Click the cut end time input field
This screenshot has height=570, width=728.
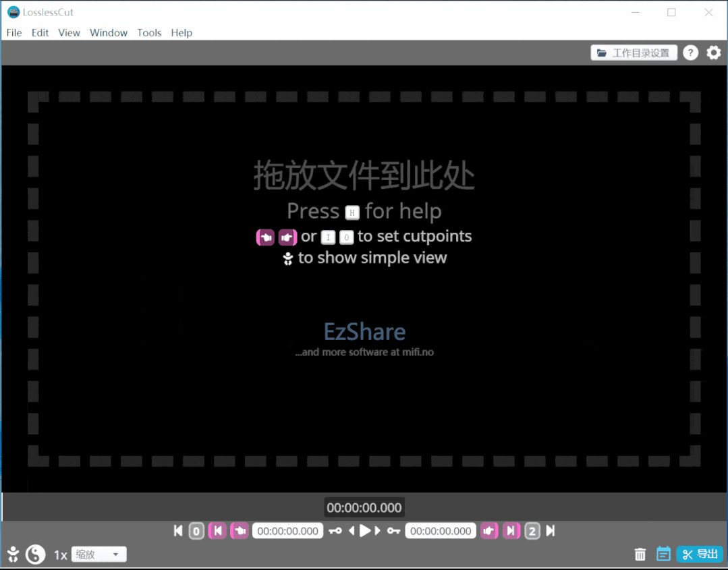(441, 531)
